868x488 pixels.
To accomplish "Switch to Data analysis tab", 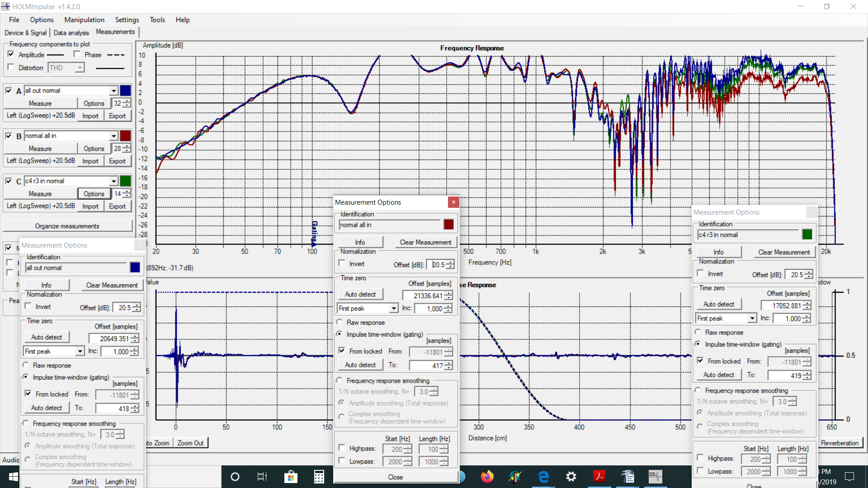I will point(71,33).
